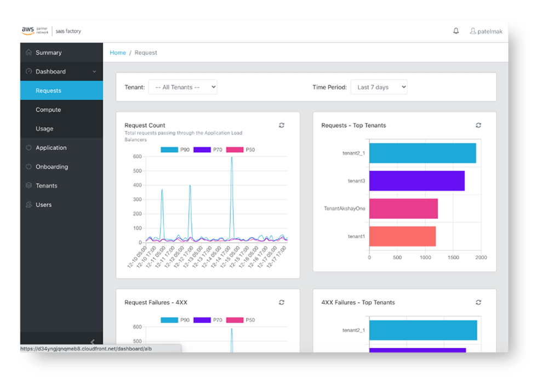Click the P90 swatch in 4XX failures legend
The image size is (548, 392).
tap(169, 320)
